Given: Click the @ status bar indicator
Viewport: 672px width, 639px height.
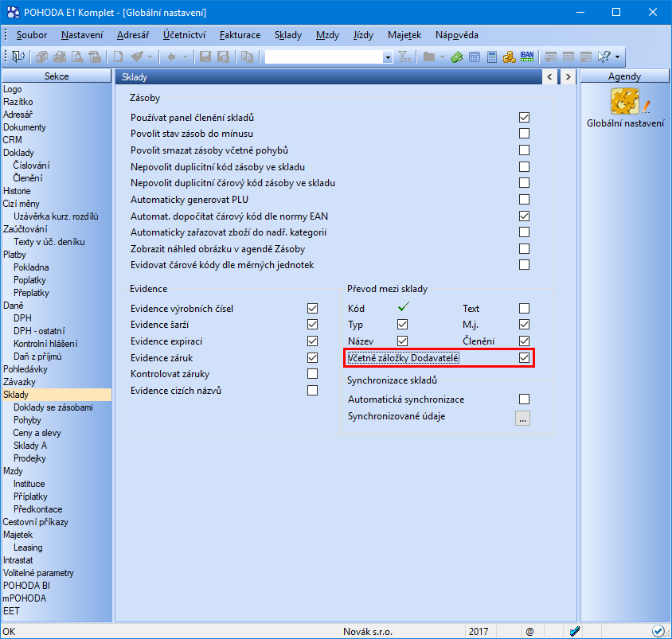Looking at the screenshot, I should pyautogui.click(x=529, y=631).
